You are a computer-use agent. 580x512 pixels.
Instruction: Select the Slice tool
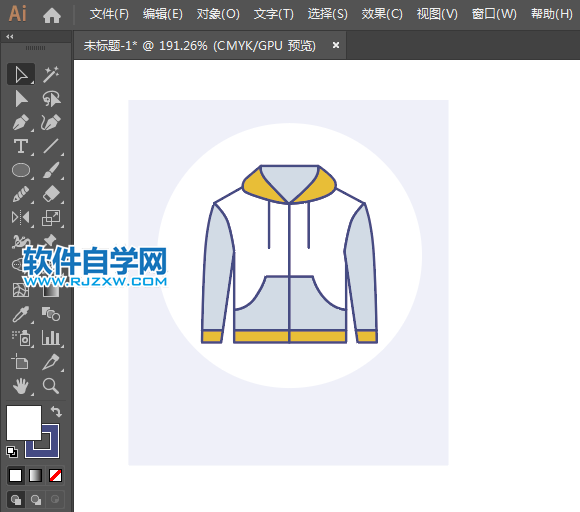(51, 362)
